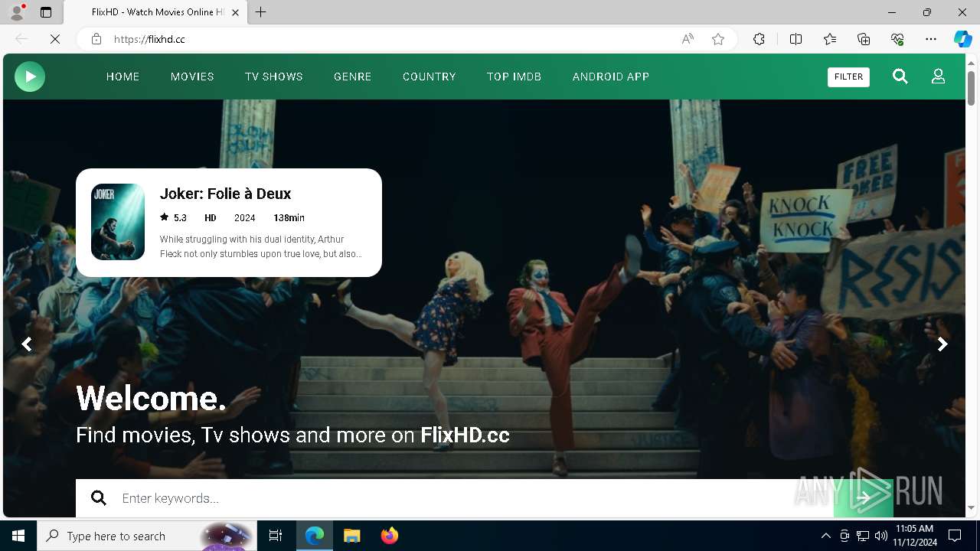
Task: Toggle Edge split screen view
Action: [x=795, y=39]
